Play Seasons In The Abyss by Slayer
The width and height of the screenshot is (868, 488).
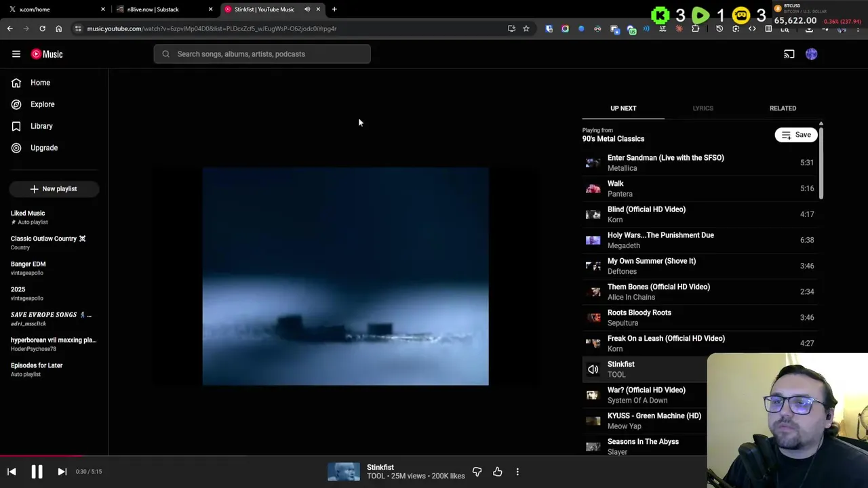(644, 447)
